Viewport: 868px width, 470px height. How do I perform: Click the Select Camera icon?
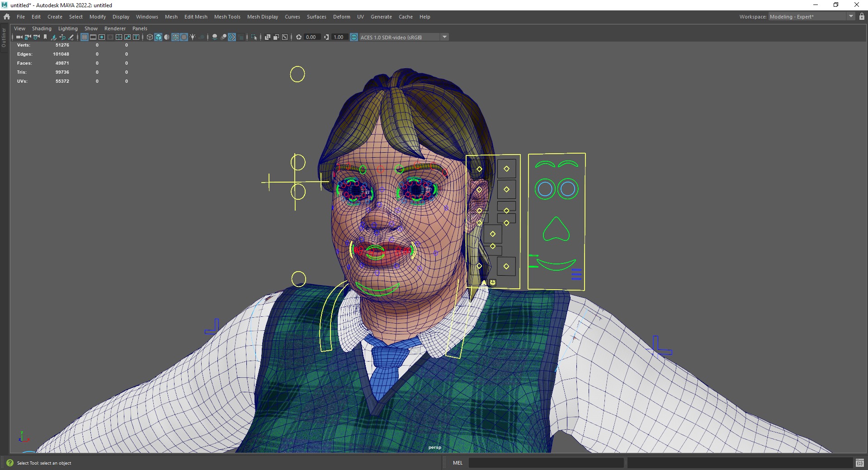pyautogui.click(x=19, y=37)
